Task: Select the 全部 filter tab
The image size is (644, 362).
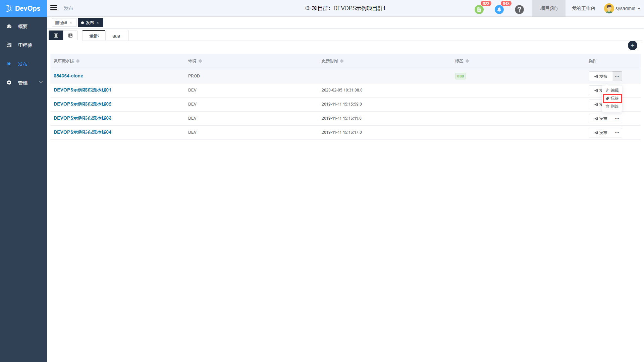Action: click(x=94, y=36)
